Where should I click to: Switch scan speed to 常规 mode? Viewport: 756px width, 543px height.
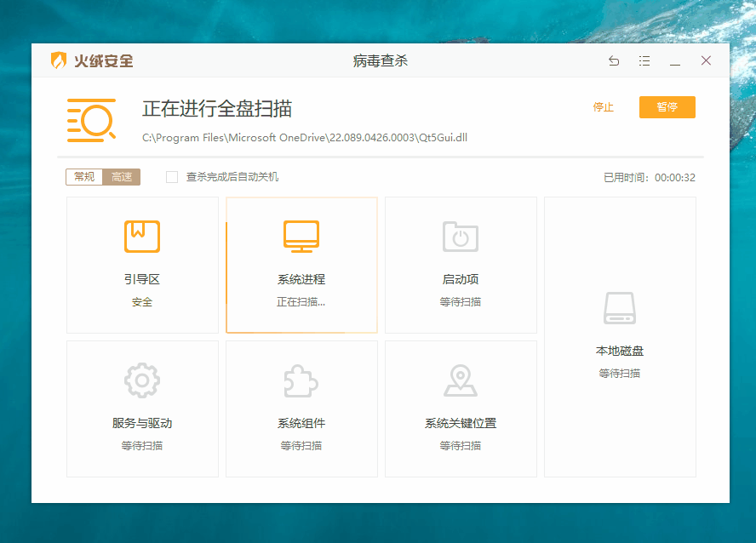click(x=84, y=177)
